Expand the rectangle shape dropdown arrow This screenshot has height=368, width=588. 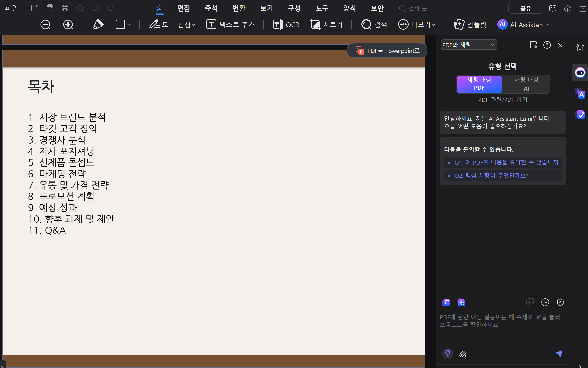(x=129, y=25)
